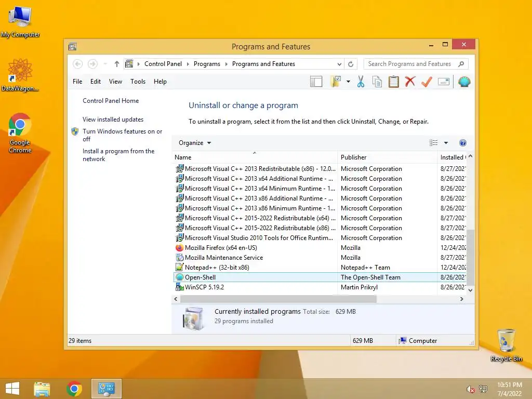Click Control Panel breadcrumb in address bar
Screen dimensions: 532x399
click(x=163, y=64)
